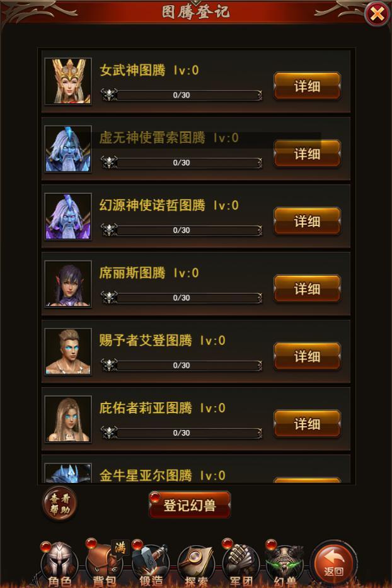
Task: Click the 登记幻兽 register button
Action: point(190,505)
